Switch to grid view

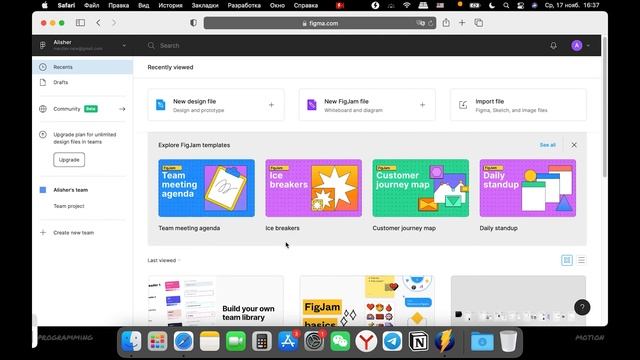(567, 260)
